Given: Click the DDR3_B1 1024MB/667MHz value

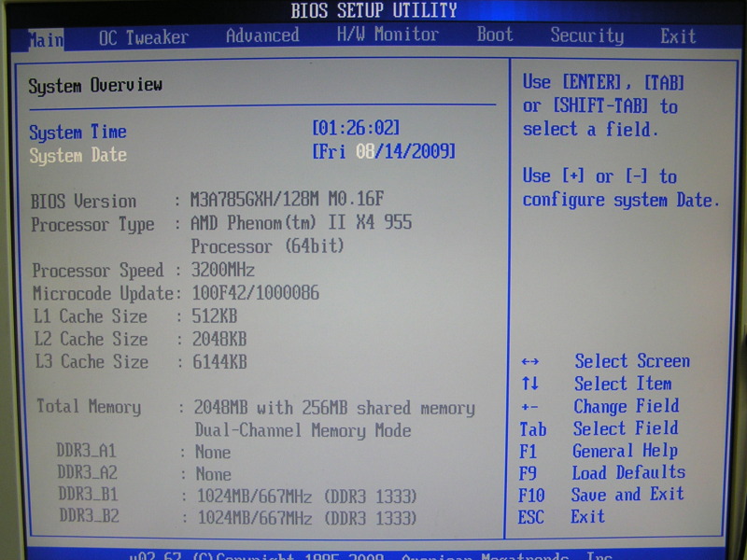Looking at the screenshot, I should tap(307, 497).
